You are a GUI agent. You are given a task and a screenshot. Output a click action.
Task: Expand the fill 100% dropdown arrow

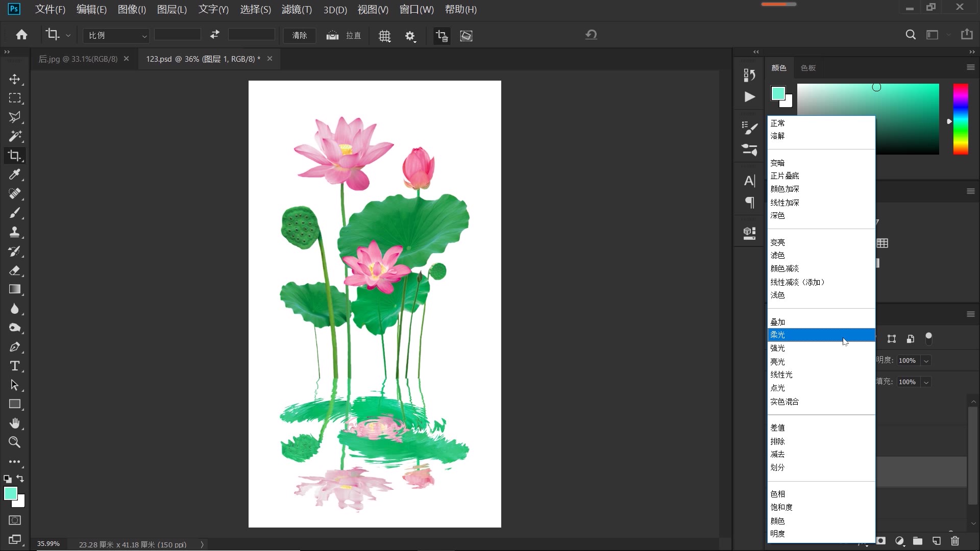pyautogui.click(x=926, y=382)
